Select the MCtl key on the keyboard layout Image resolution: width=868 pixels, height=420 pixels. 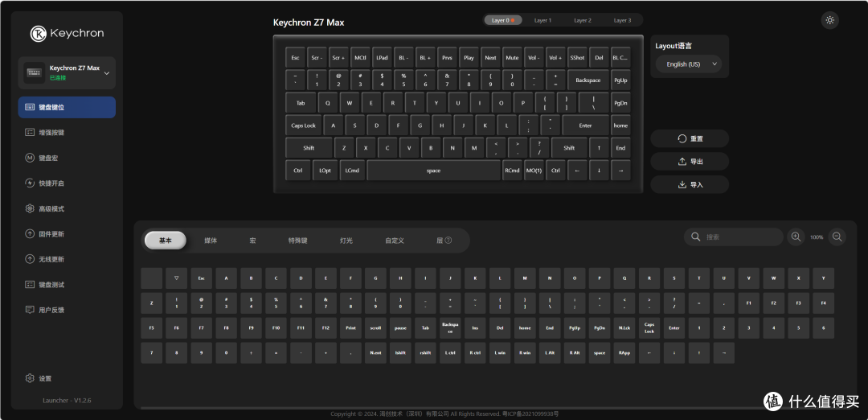pos(360,58)
